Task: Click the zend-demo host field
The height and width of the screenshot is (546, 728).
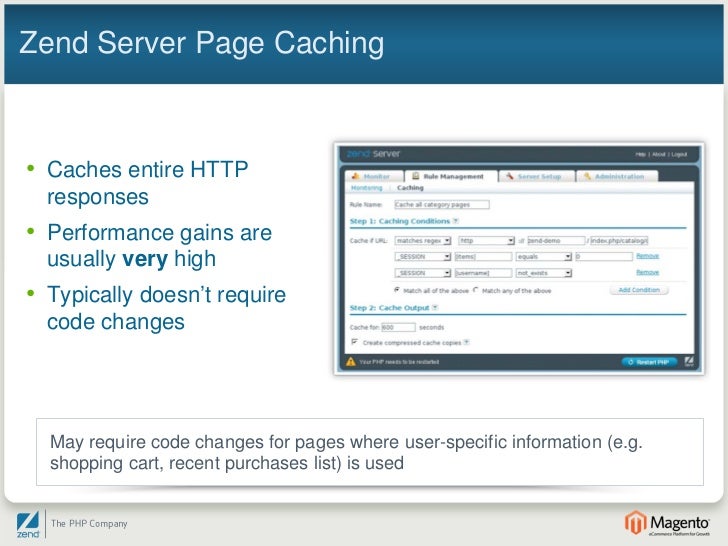Action: pos(556,240)
